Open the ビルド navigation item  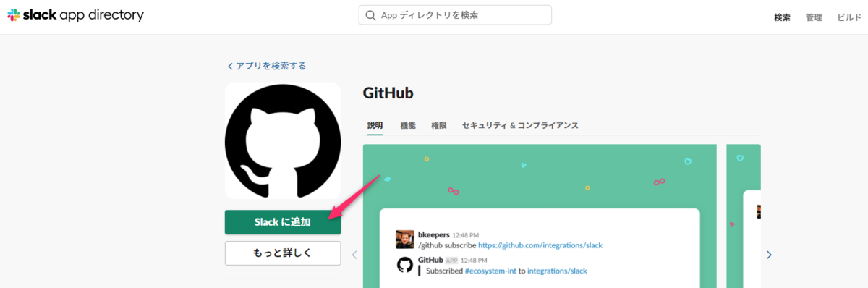[x=849, y=17]
